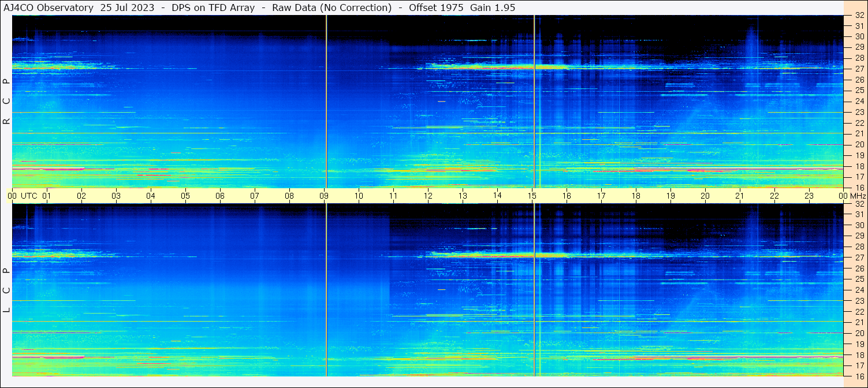This screenshot has width=868, height=388.
Task: Click hour '20' on the time axis
Action: 705,196
